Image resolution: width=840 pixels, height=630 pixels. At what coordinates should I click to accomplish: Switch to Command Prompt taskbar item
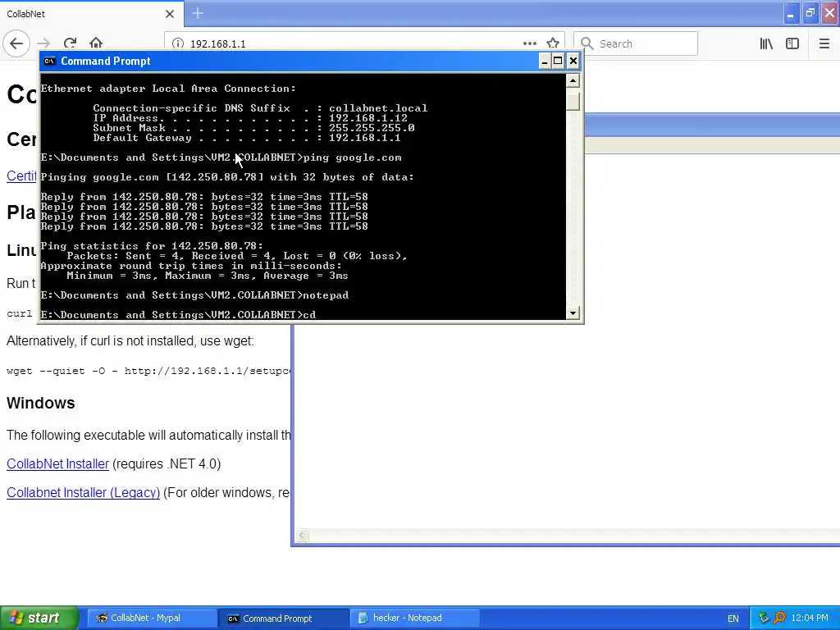coord(284,619)
